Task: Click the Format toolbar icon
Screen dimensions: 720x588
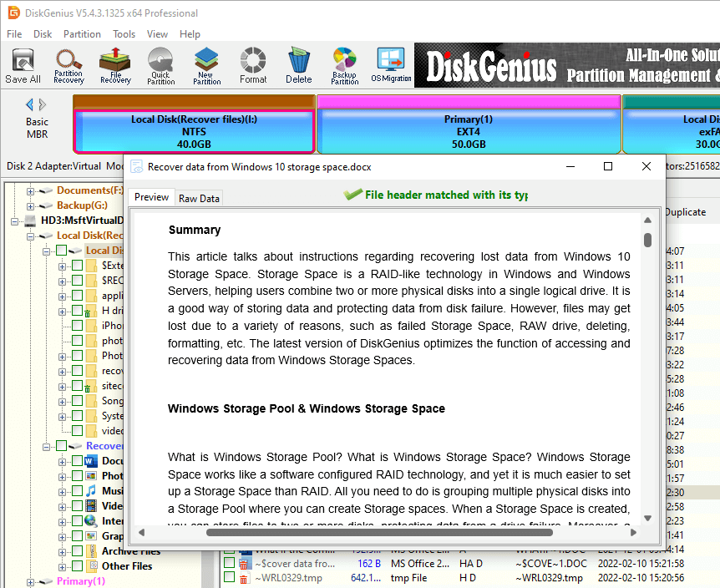Action: coord(253,65)
